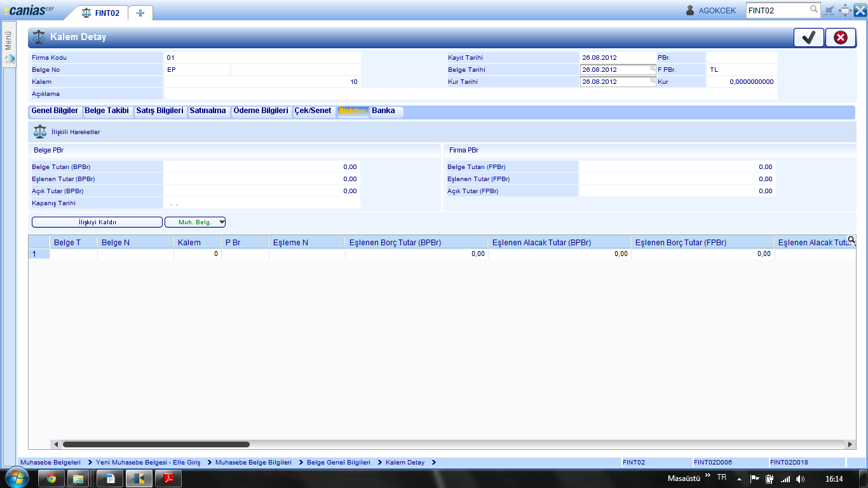Open the document app on the taskbar
868x488 pixels.
click(110, 478)
